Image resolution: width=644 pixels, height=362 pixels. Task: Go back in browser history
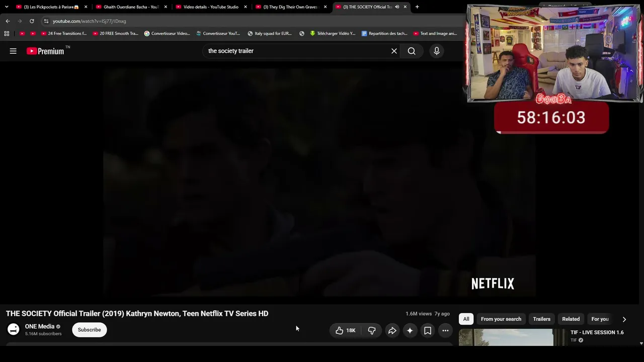point(8,21)
